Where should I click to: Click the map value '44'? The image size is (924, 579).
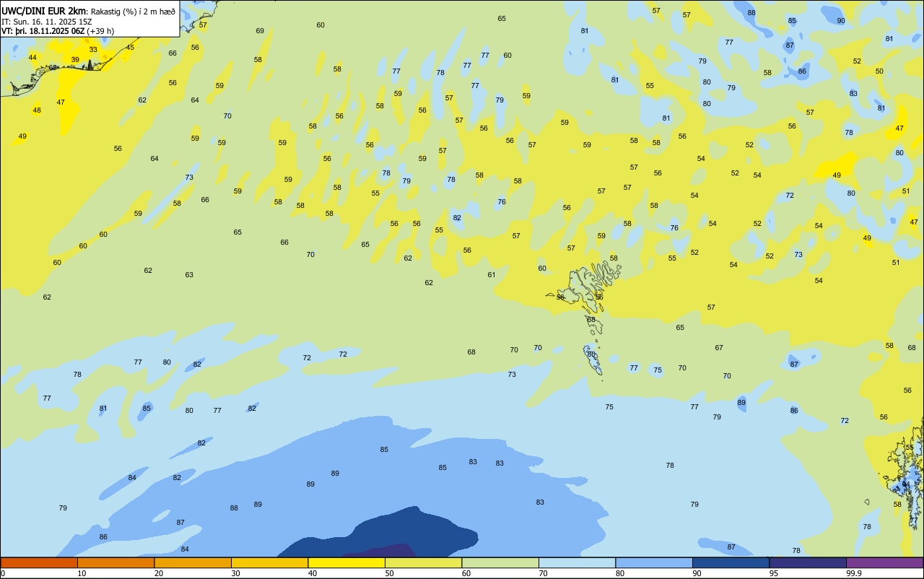coord(32,58)
